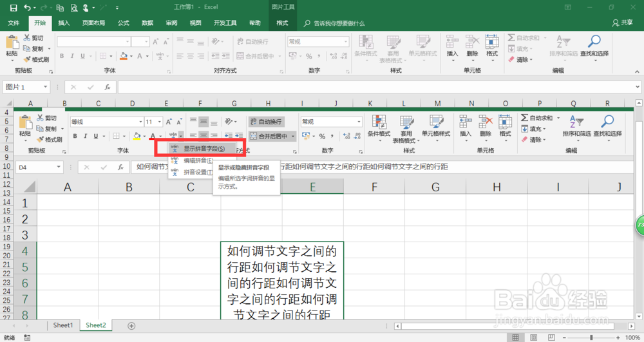
Task: Collapse the ribbon with the bottom-right caret
Action: point(637,71)
